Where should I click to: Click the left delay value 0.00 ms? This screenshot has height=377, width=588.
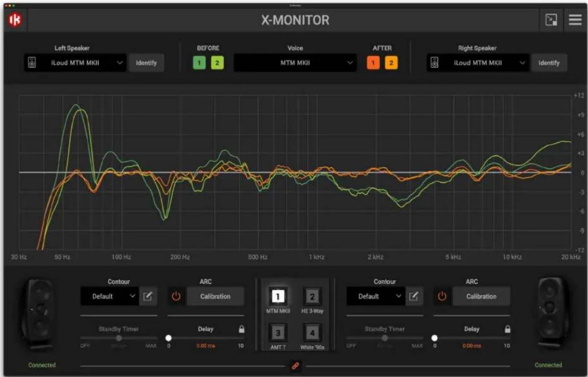click(x=205, y=346)
